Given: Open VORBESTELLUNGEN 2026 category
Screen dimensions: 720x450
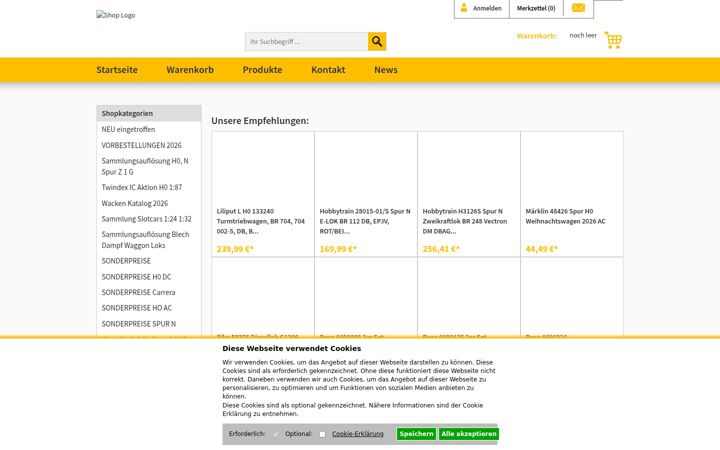Looking at the screenshot, I should click(141, 145).
